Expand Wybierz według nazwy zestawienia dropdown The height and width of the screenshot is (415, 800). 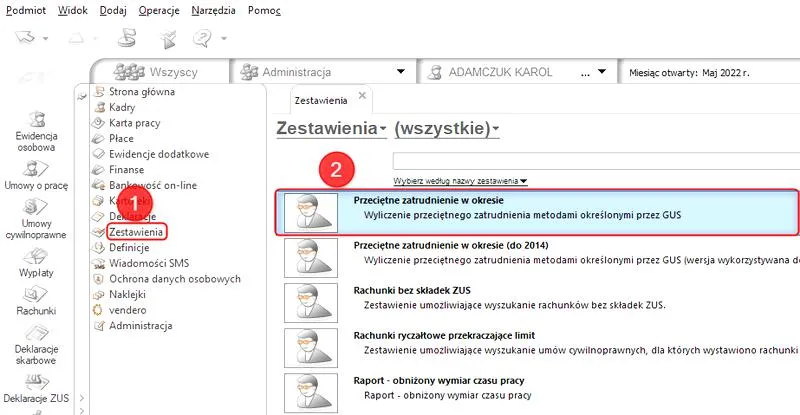coord(460,181)
